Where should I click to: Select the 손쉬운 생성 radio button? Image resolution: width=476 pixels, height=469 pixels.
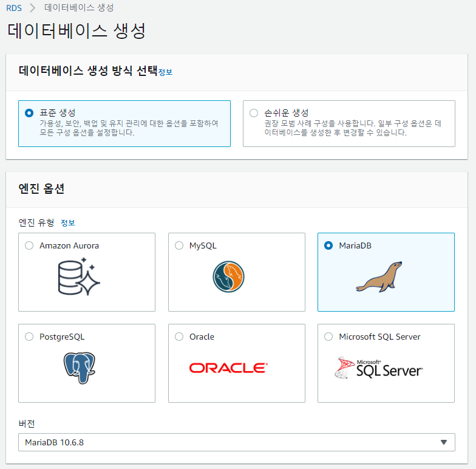[254, 113]
